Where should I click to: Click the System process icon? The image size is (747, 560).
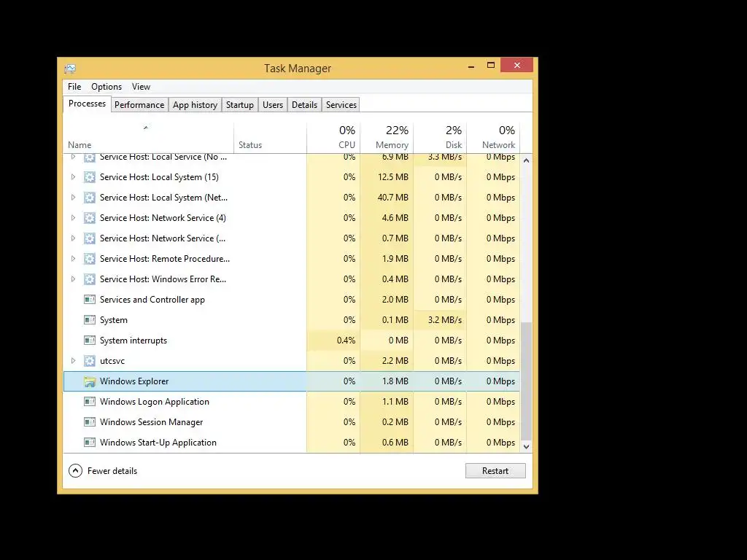pyautogui.click(x=90, y=320)
